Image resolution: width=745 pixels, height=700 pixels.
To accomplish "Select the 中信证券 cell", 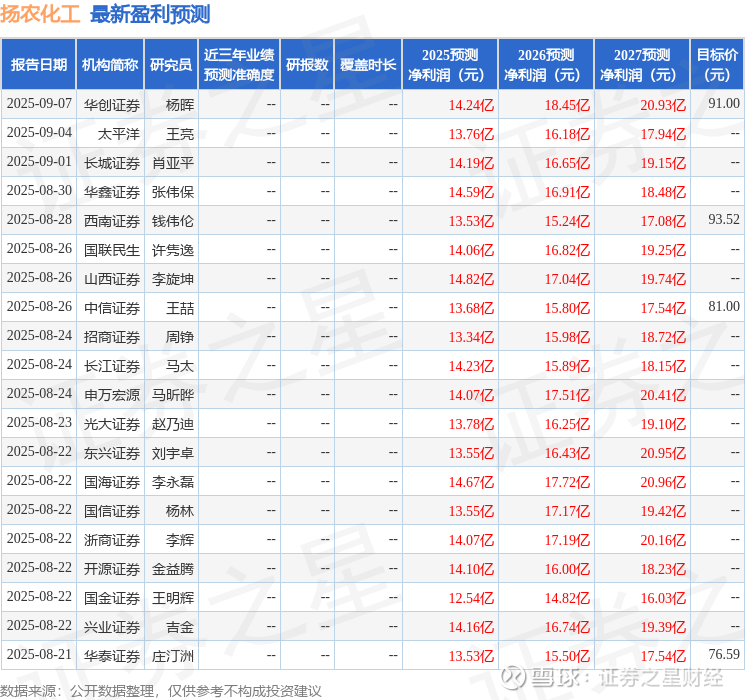I will [x=112, y=308].
